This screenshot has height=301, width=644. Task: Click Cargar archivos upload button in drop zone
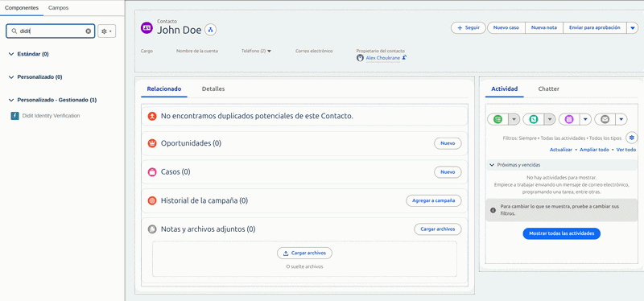tap(305, 253)
